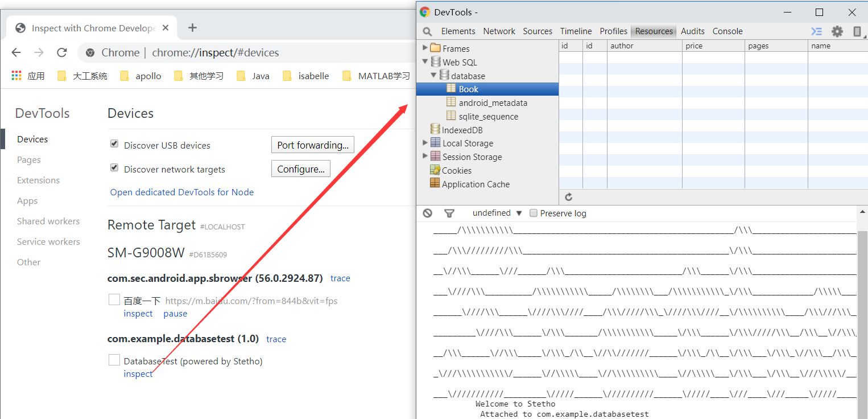Expand the Session Storage node

click(x=425, y=157)
